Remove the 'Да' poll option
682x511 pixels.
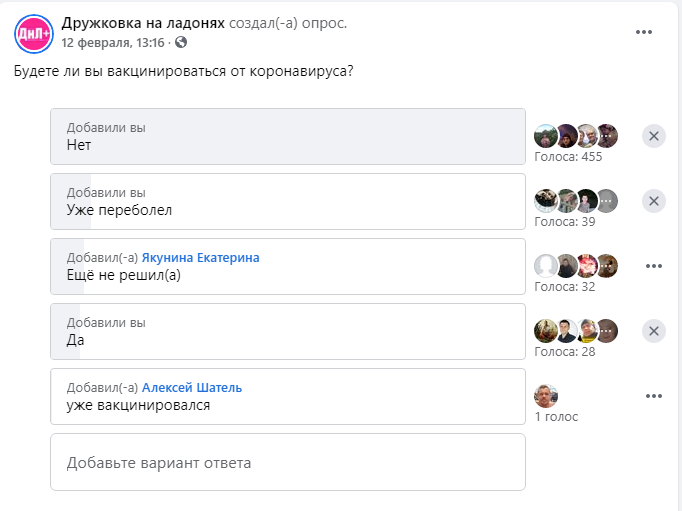pos(654,331)
